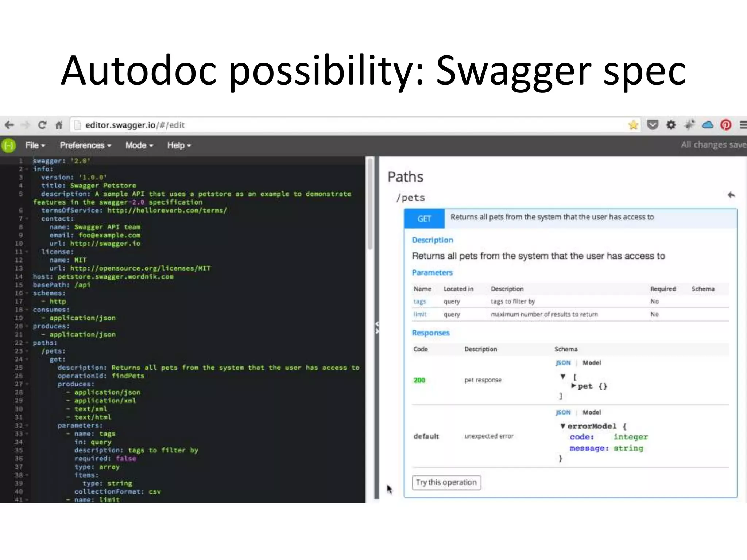This screenshot has height=560, width=747.
Task: Fold the schemes: block at line 16
Action: click(26, 293)
